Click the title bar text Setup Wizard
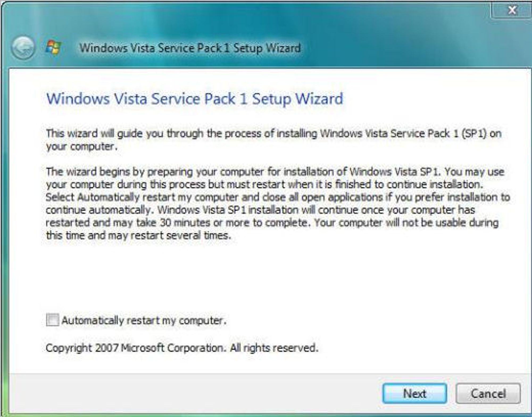The width and height of the screenshot is (532, 417). (x=267, y=48)
